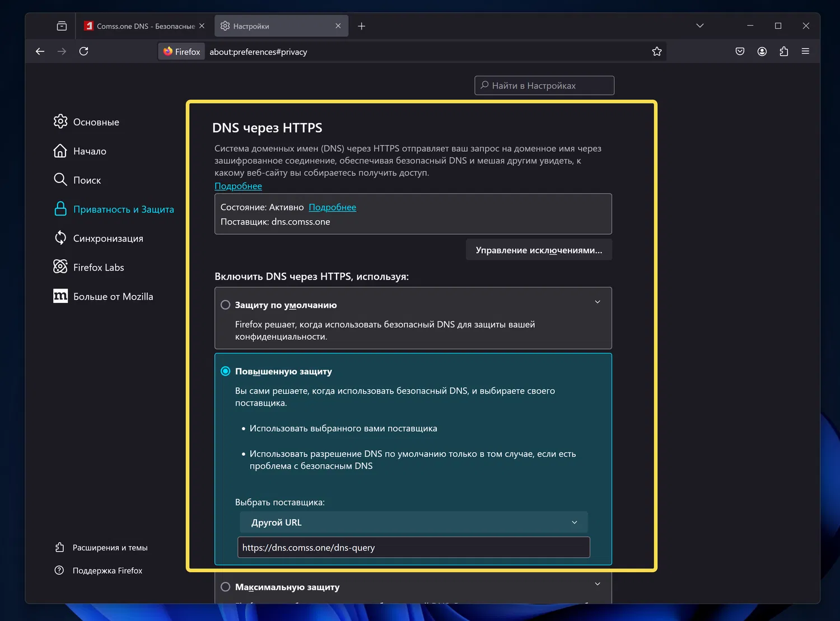Open the extensions puzzle icon
Viewport: 840px width, 621px height.
[783, 52]
